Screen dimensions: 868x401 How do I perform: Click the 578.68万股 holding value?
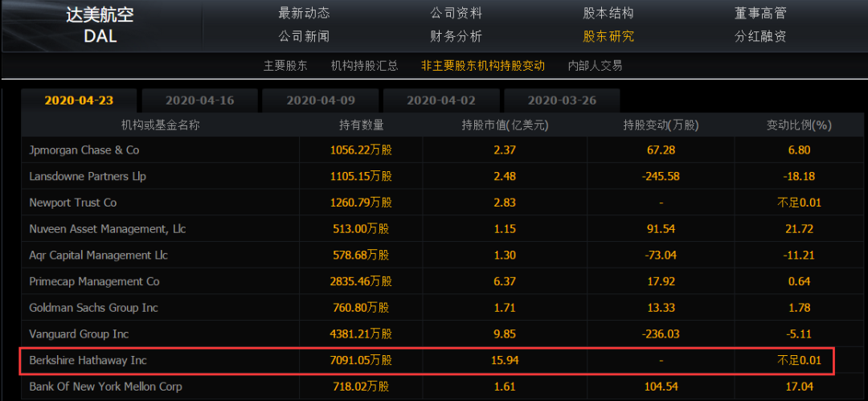361,256
